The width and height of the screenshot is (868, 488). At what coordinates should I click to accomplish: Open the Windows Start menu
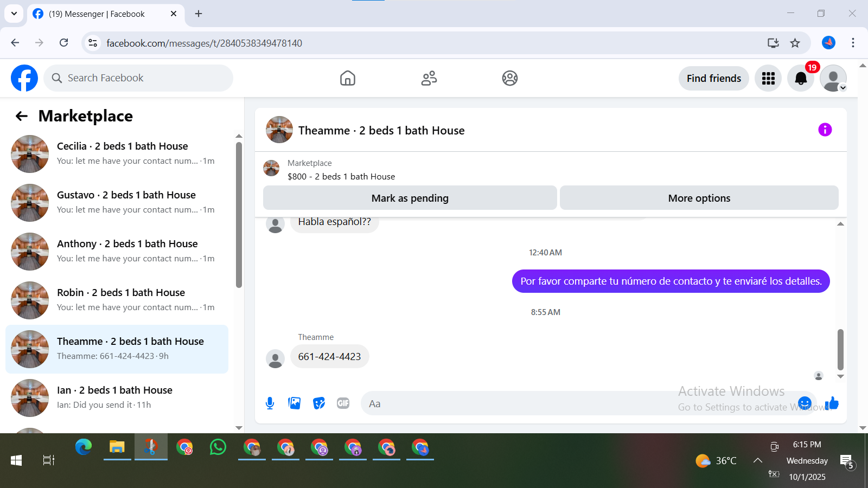point(16,460)
